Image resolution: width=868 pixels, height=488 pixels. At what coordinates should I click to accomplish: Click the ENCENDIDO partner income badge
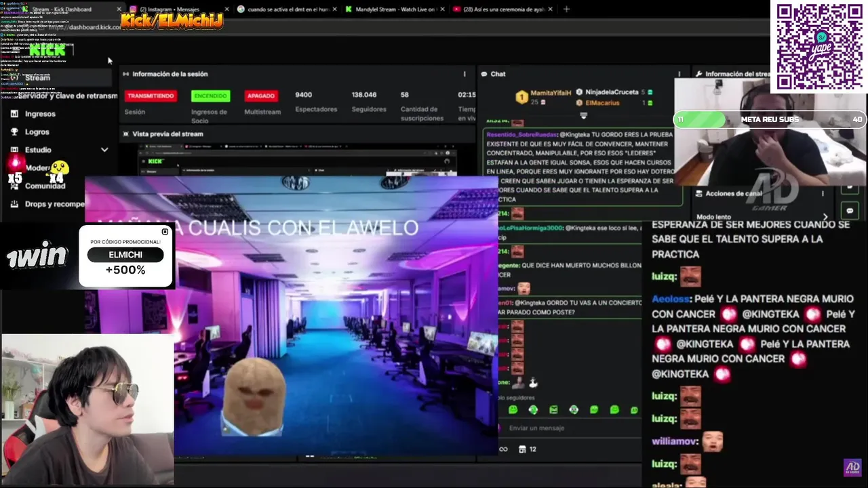210,96
